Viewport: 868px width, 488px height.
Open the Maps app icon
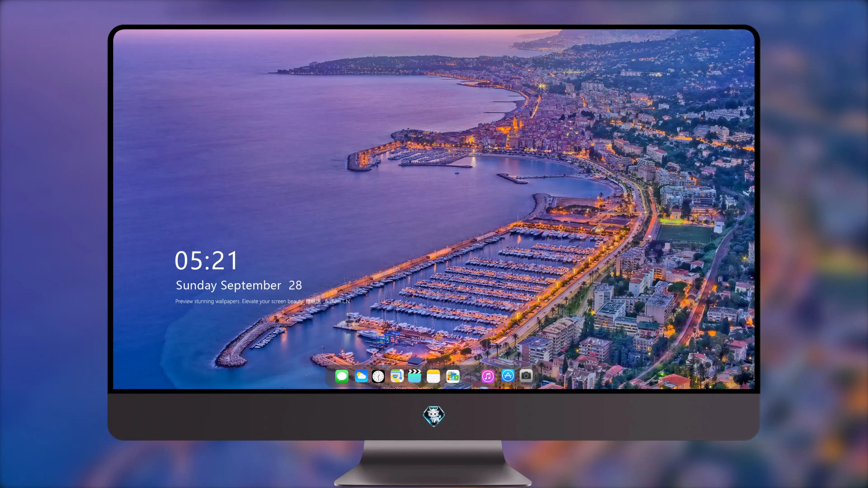pyautogui.click(x=397, y=376)
